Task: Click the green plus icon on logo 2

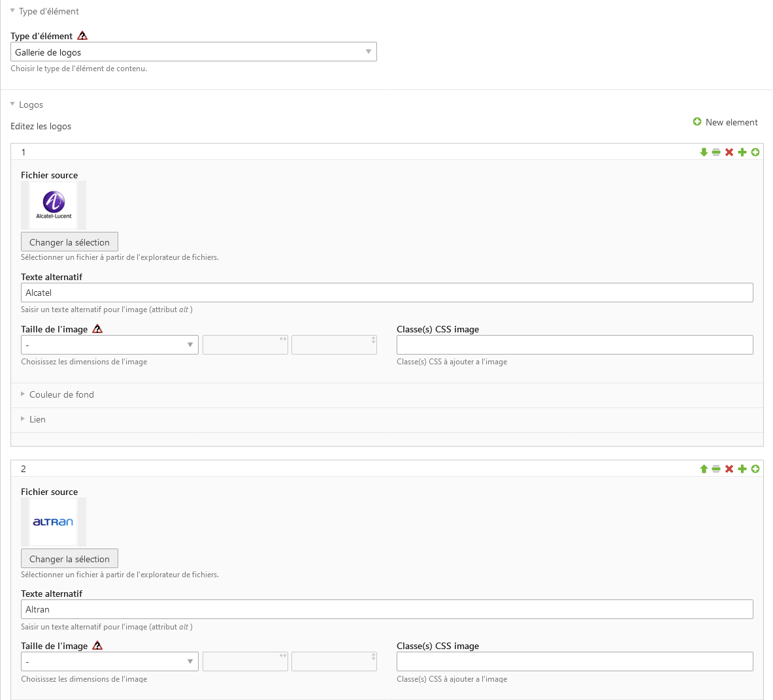Action: tap(742, 469)
